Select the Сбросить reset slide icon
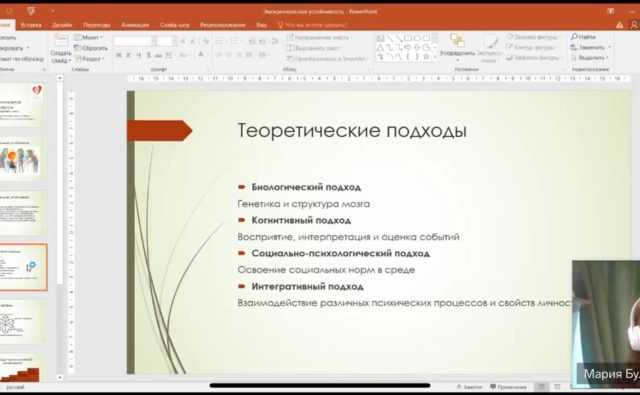 tap(78, 48)
